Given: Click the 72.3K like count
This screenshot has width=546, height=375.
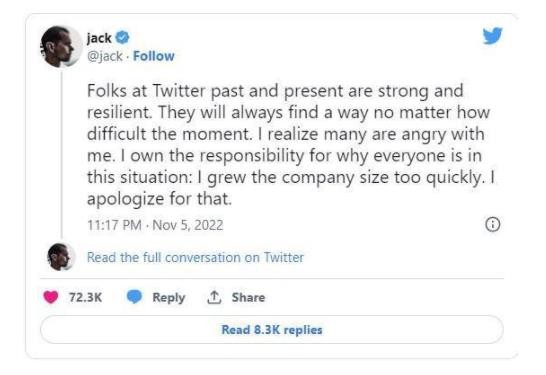Looking at the screenshot, I should coord(85,297).
